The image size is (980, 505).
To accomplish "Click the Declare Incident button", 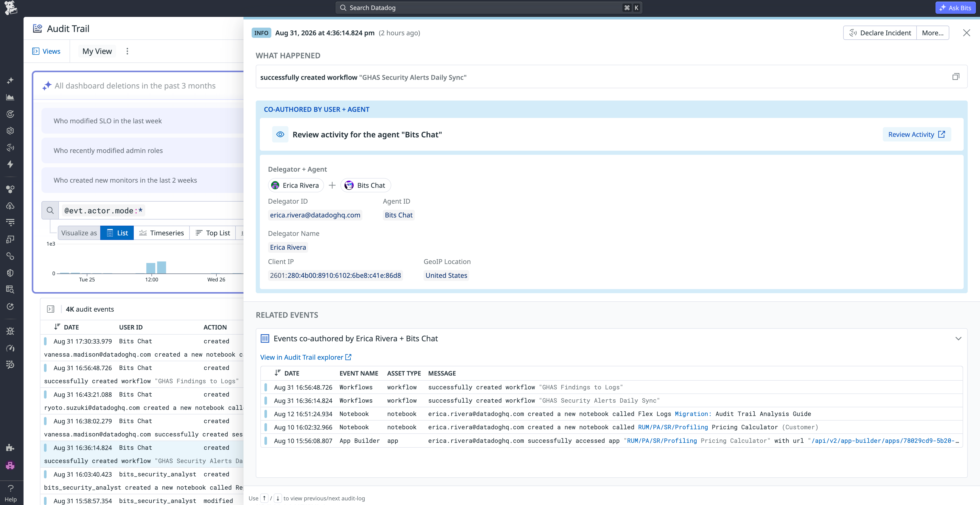I will click(x=880, y=33).
